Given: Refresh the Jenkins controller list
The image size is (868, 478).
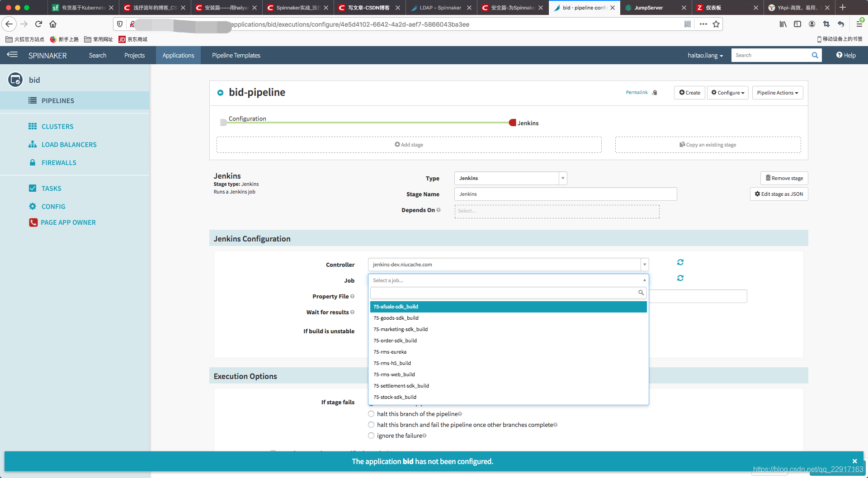Looking at the screenshot, I should point(680,262).
